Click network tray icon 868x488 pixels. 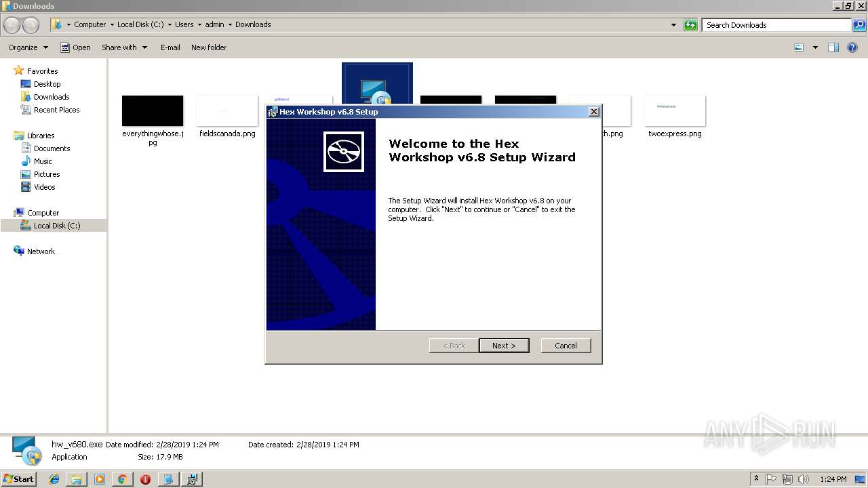pyautogui.click(x=787, y=479)
